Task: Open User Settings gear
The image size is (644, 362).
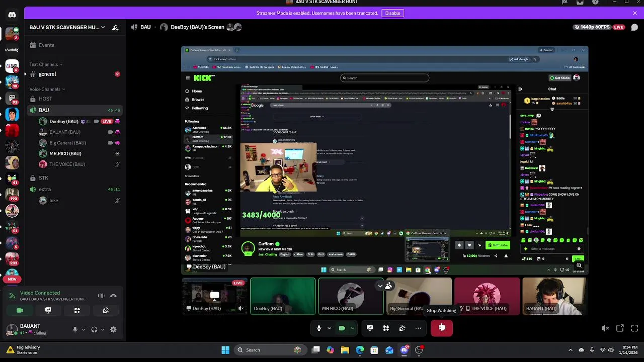Action: tap(113, 330)
